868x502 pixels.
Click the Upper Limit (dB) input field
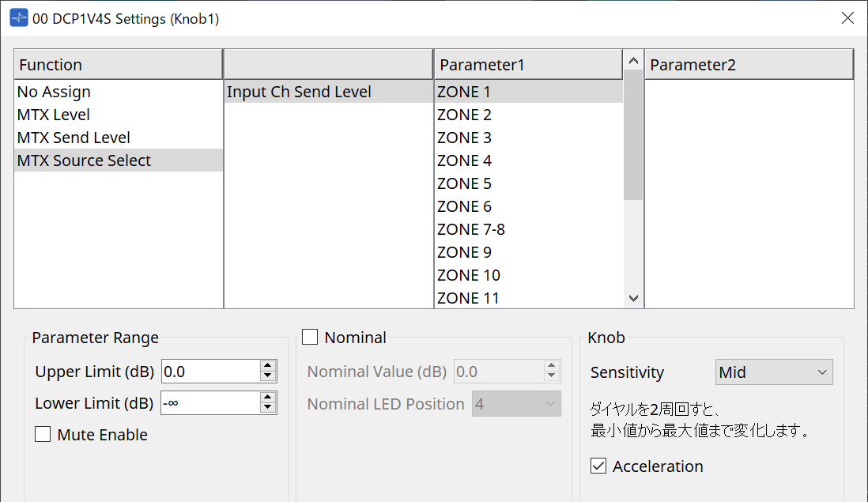[x=209, y=372]
